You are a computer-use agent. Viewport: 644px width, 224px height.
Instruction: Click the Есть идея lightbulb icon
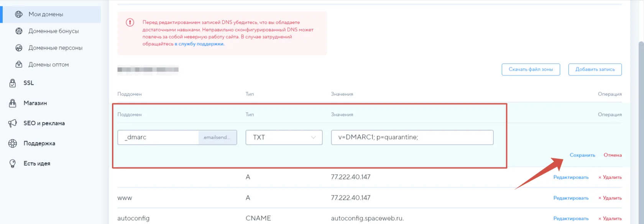click(x=13, y=163)
